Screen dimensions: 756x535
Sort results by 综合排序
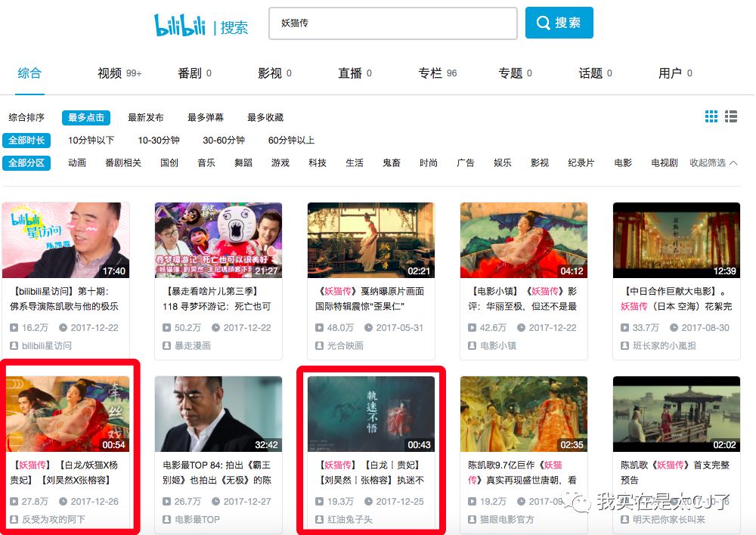(x=26, y=118)
